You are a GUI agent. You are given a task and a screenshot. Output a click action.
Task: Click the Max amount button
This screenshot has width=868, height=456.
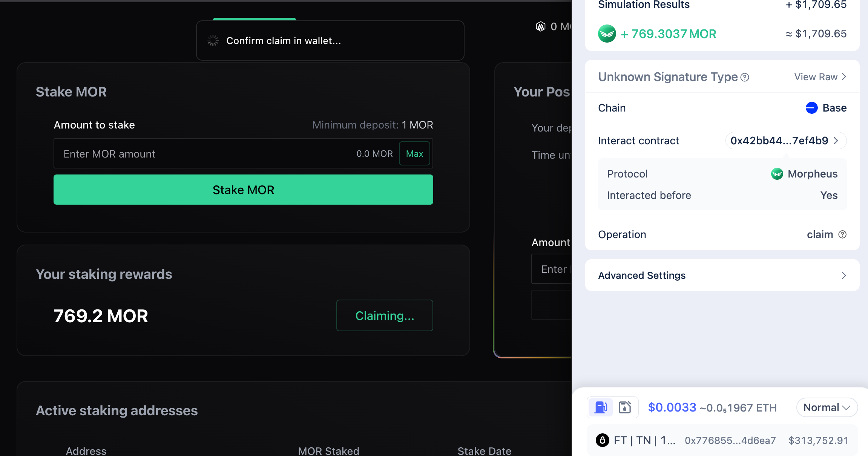click(x=414, y=154)
